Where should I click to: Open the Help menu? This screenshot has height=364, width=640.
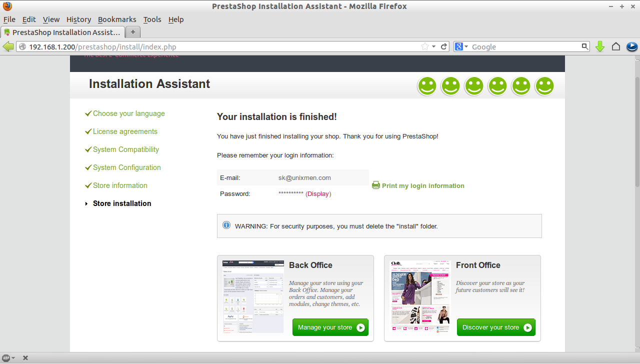[x=176, y=19]
